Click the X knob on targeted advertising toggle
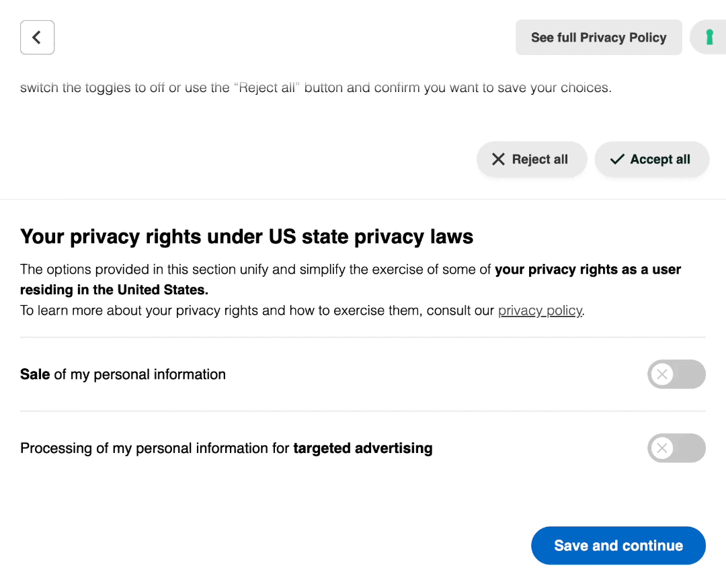 (662, 448)
